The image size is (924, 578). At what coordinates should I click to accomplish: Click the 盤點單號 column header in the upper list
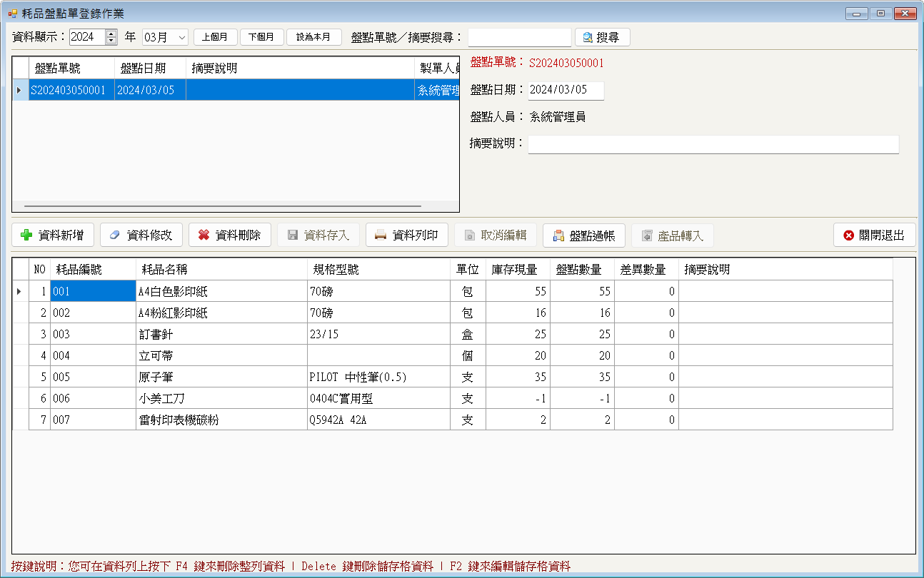click(x=71, y=69)
